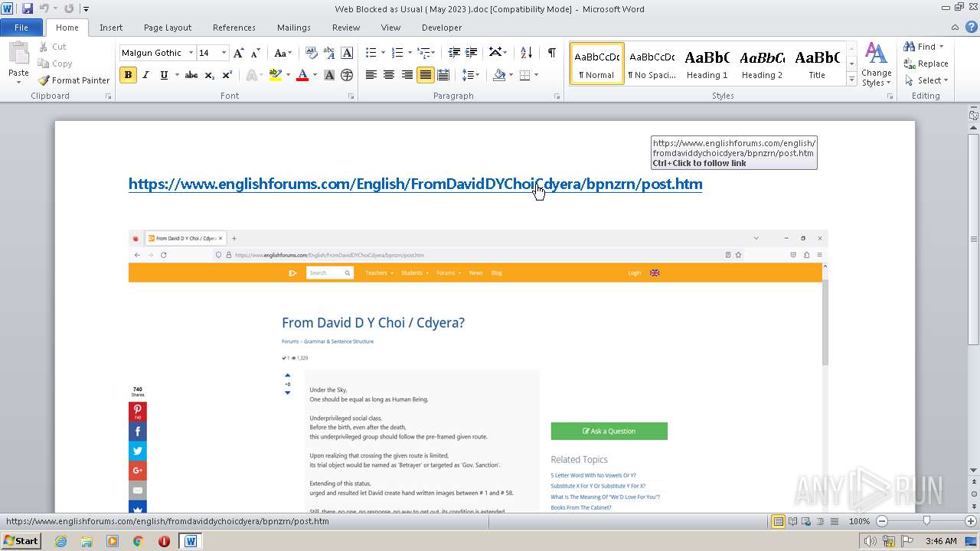Screen dimensions: 980x551
Task: Switch to the References tab
Action: 234,28
